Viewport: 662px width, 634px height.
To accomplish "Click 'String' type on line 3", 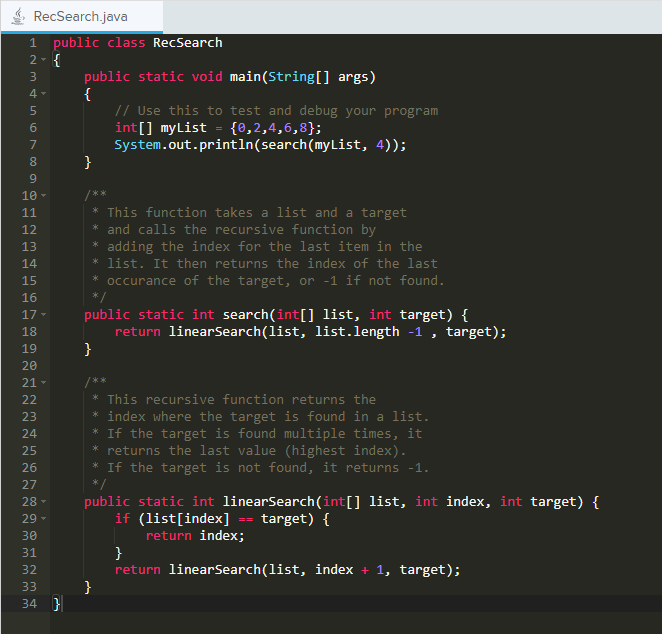I will (x=291, y=77).
